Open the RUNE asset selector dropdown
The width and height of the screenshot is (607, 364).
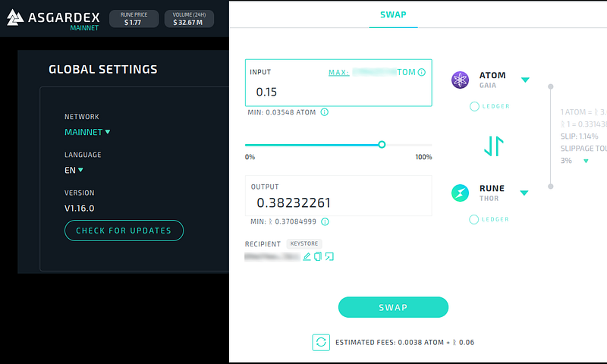[524, 193]
